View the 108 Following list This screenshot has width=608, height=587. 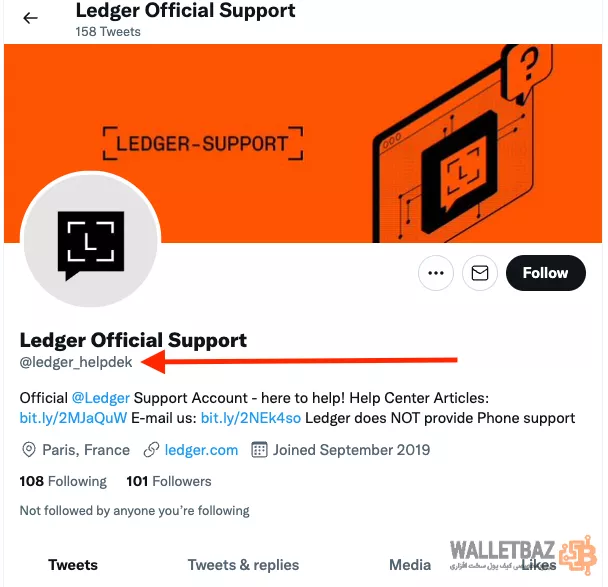coord(63,481)
